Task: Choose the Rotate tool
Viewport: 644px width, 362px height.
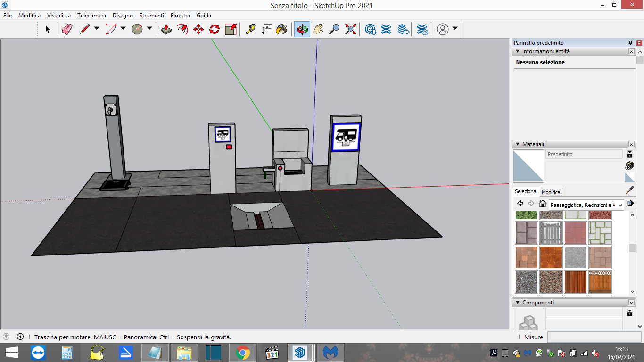Action: [x=215, y=29]
